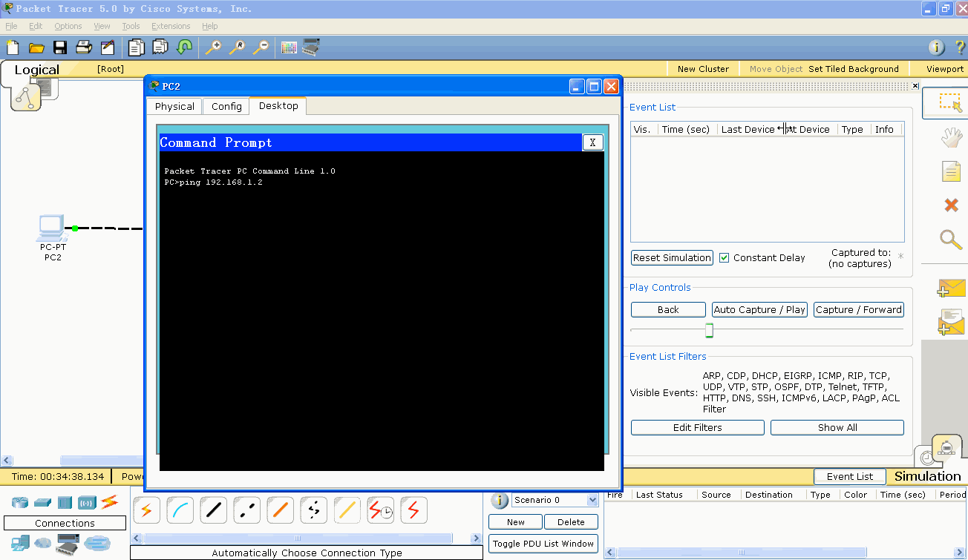Image resolution: width=968 pixels, height=560 pixels.
Task: Open the drawing palette icon
Action: point(289,47)
